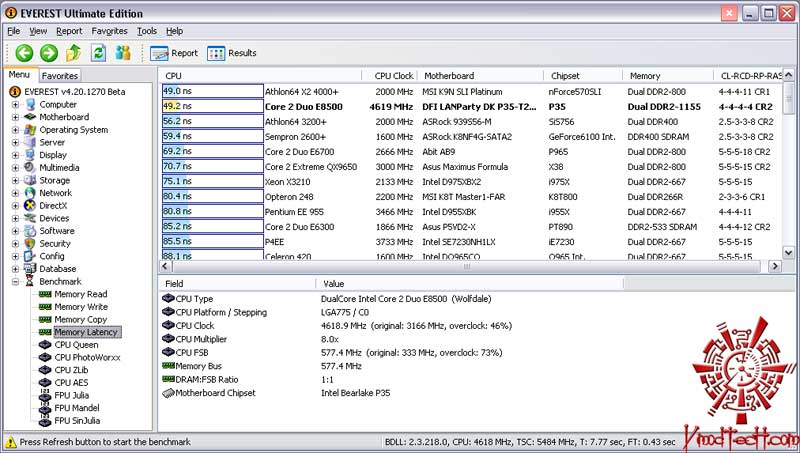This screenshot has width=800, height=453.
Task: Go back with the green left arrow
Action: click(x=24, y=53)
